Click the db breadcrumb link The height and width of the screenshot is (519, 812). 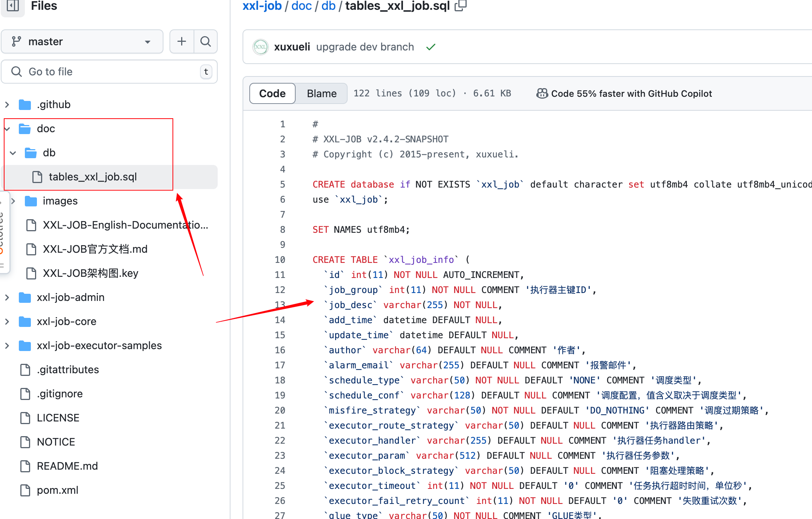click(328, 6)
